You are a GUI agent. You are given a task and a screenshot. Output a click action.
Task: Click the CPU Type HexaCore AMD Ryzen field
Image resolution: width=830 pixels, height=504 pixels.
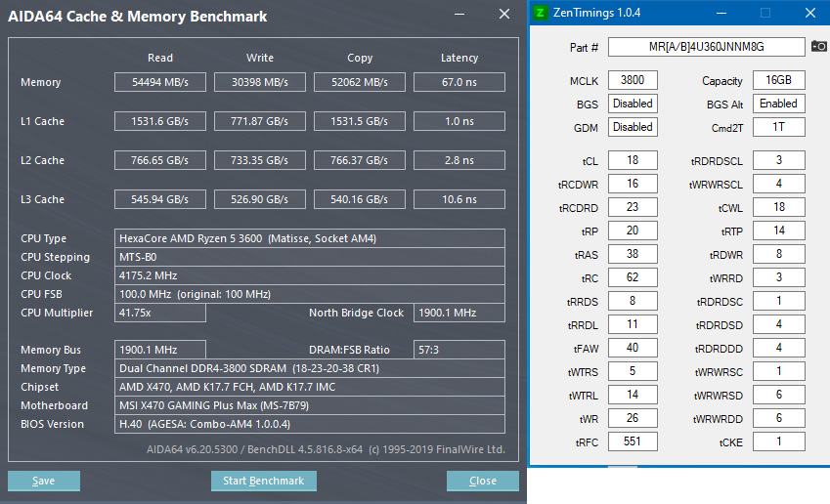point(310,238)
